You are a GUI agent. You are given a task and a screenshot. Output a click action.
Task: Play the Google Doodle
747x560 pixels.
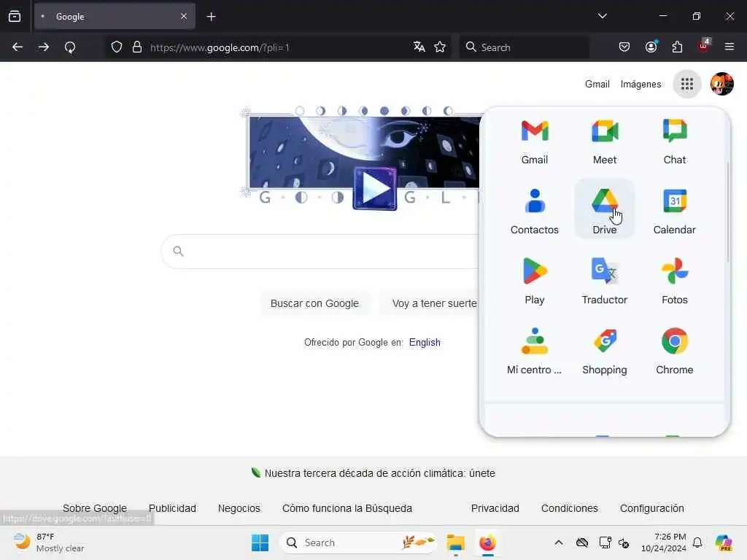pyautogui.click(x=375, y=190)
